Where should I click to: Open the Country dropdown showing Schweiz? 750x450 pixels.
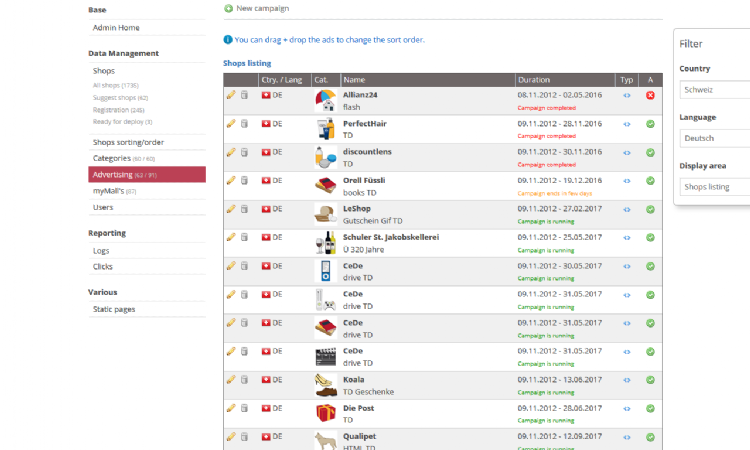coord(714,89)
